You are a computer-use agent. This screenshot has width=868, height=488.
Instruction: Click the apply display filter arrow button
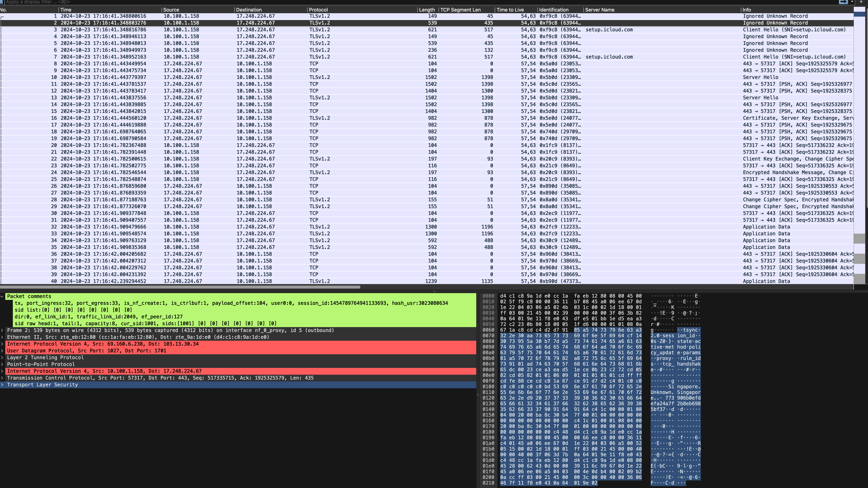(x=843, y=2)
